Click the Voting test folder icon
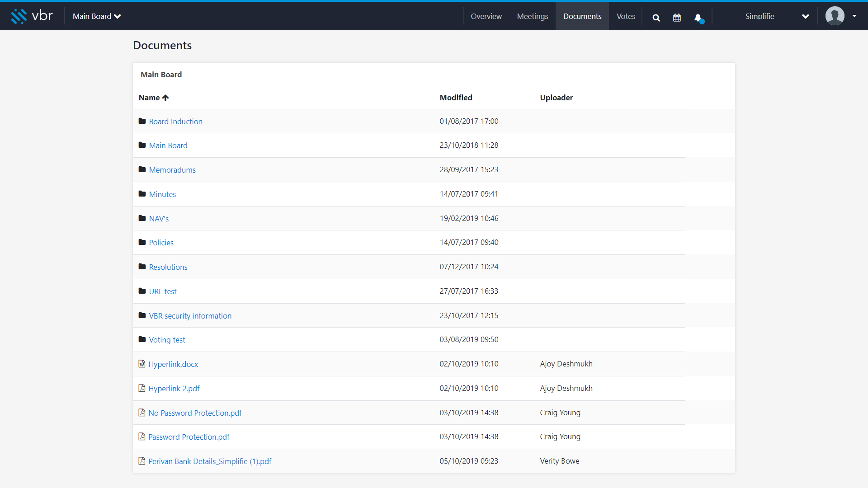The height and width of the screenshot is (488, 868). (142, 339)
